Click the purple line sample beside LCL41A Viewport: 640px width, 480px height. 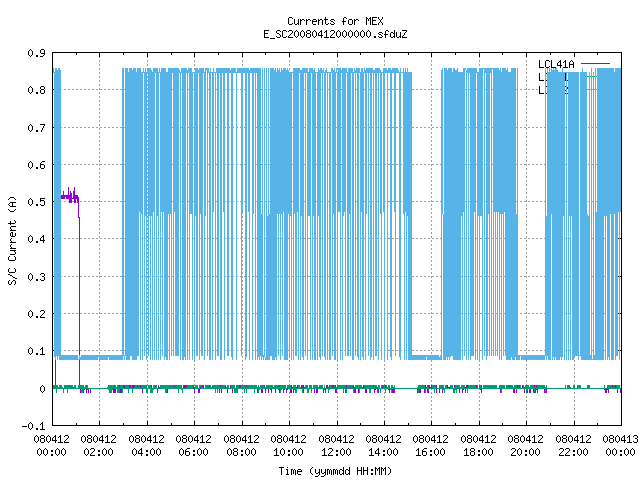coord(595,64)
